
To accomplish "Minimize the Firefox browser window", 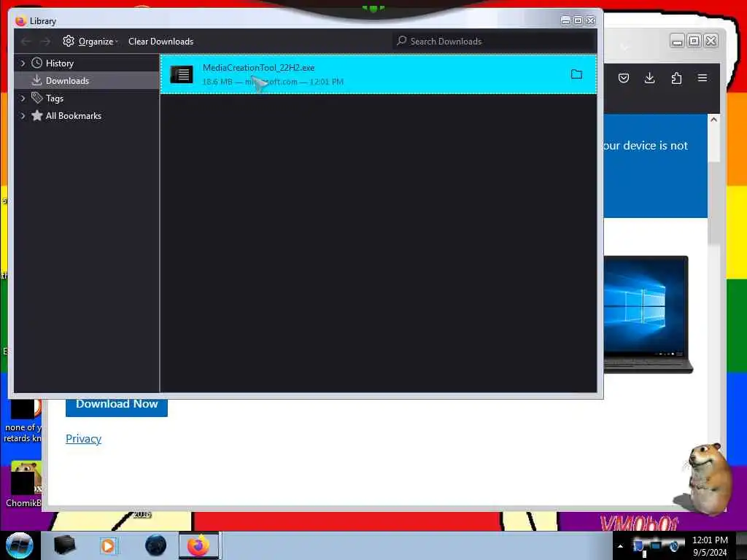I will (677, 41).
